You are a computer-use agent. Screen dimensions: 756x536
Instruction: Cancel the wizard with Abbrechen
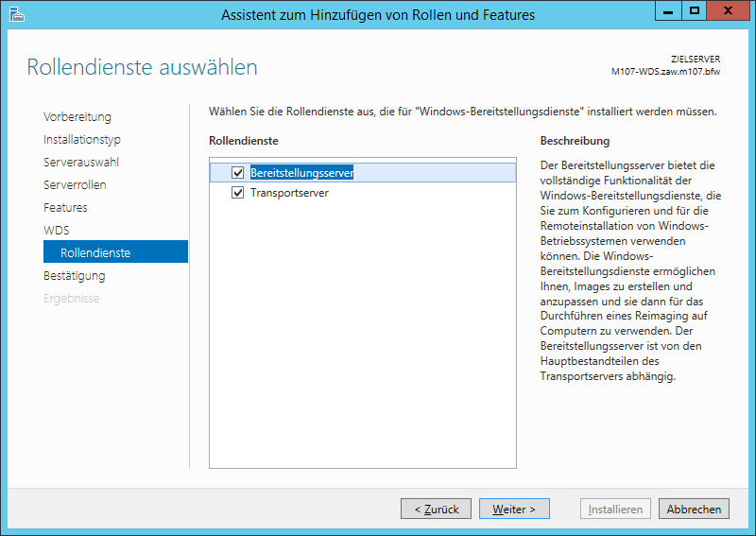click(694, 509)
